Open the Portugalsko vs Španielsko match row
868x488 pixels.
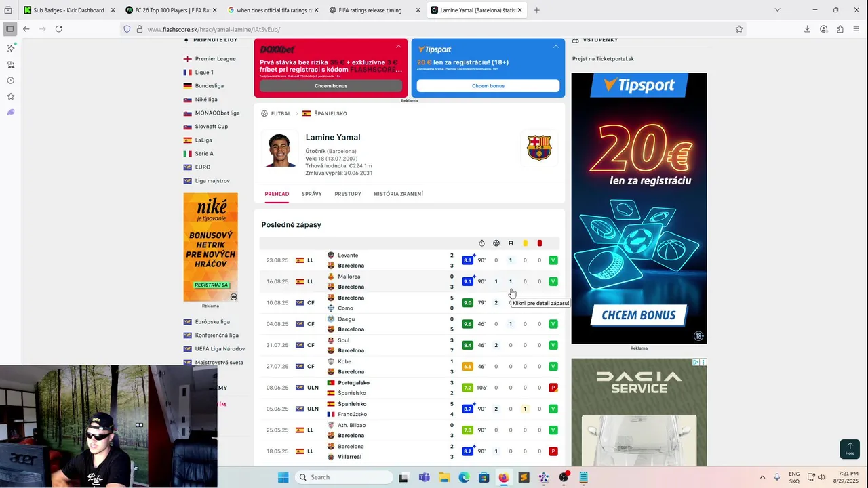410,388
